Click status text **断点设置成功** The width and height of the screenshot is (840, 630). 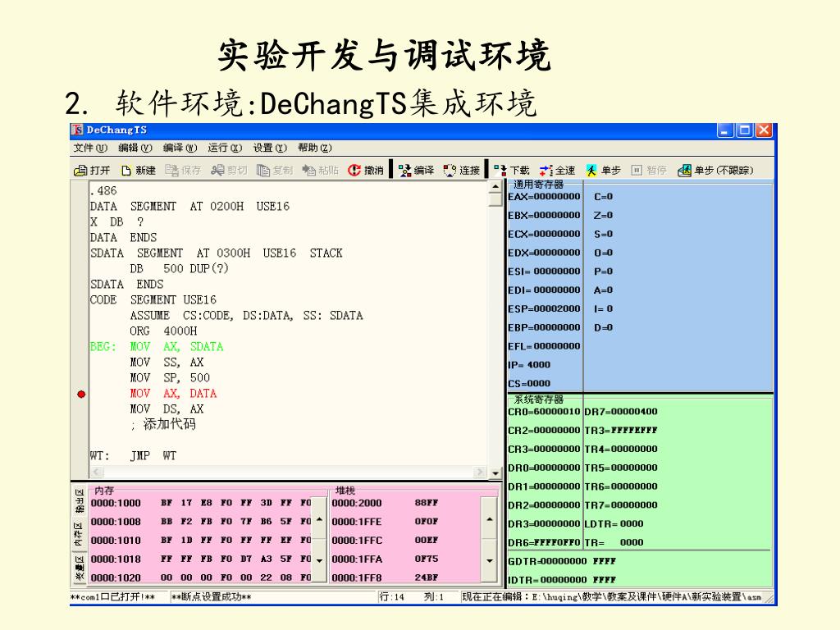[x=211, y=597]
